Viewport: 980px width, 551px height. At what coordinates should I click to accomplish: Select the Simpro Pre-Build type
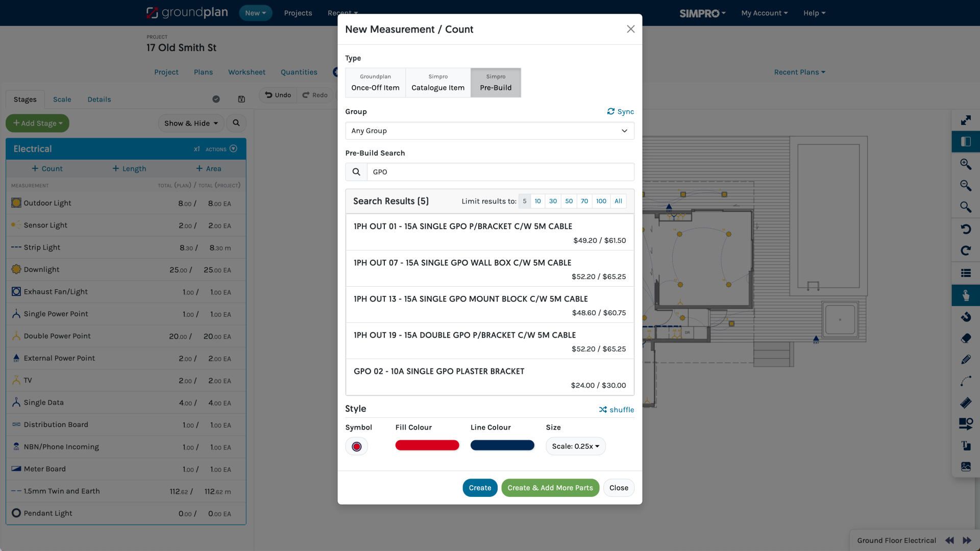pos(495,83)
